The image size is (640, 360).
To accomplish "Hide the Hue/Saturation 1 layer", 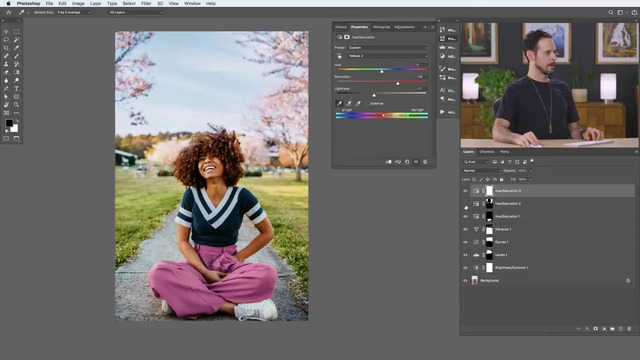I will (x=465, y=216).
